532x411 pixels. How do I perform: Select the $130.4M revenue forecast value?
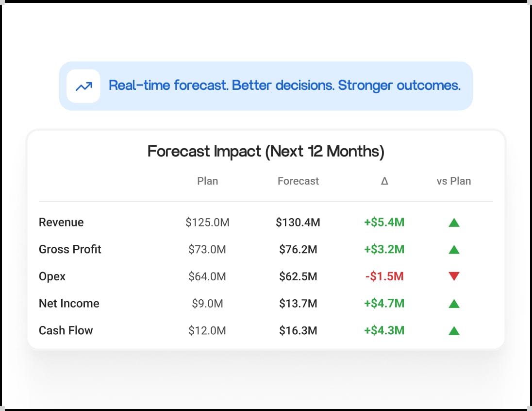[298, 222]
